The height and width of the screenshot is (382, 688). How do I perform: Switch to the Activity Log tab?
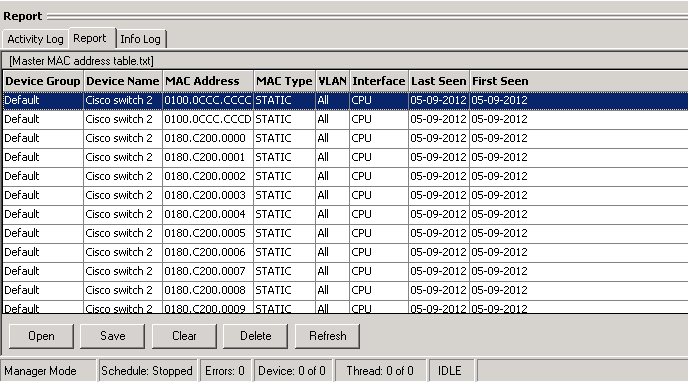(35, 39)
